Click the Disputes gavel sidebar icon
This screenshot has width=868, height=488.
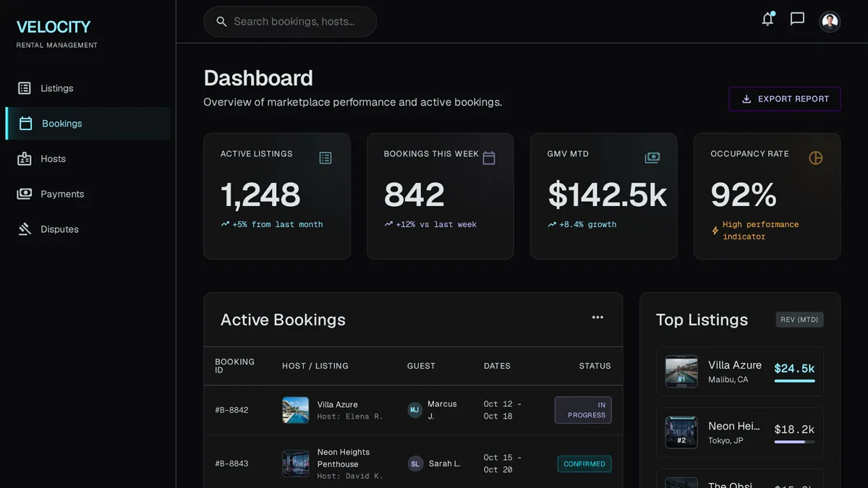click(25, 229)
